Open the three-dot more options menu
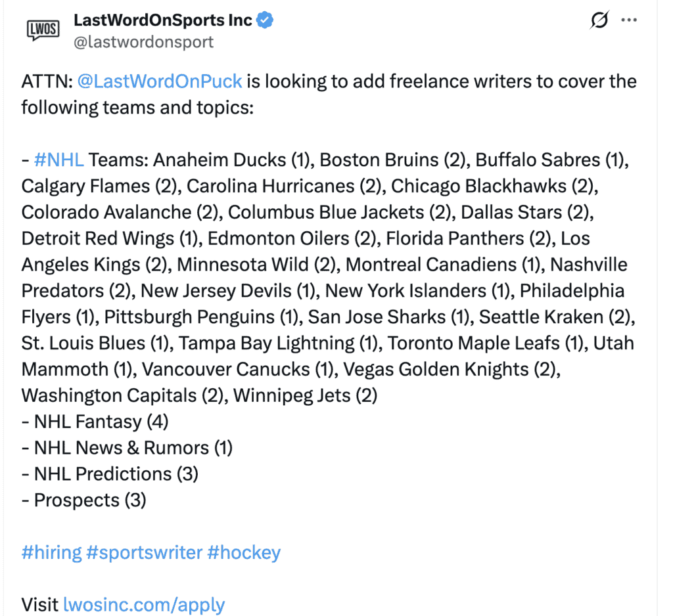This screenshot has height=616, width=673. (629, 20)
